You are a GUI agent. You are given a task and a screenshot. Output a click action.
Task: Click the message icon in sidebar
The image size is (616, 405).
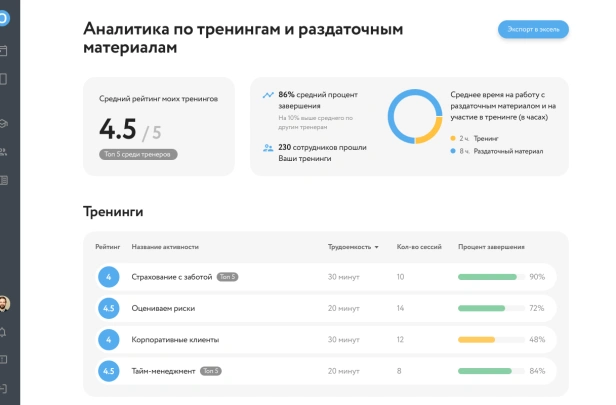(3, 359)
